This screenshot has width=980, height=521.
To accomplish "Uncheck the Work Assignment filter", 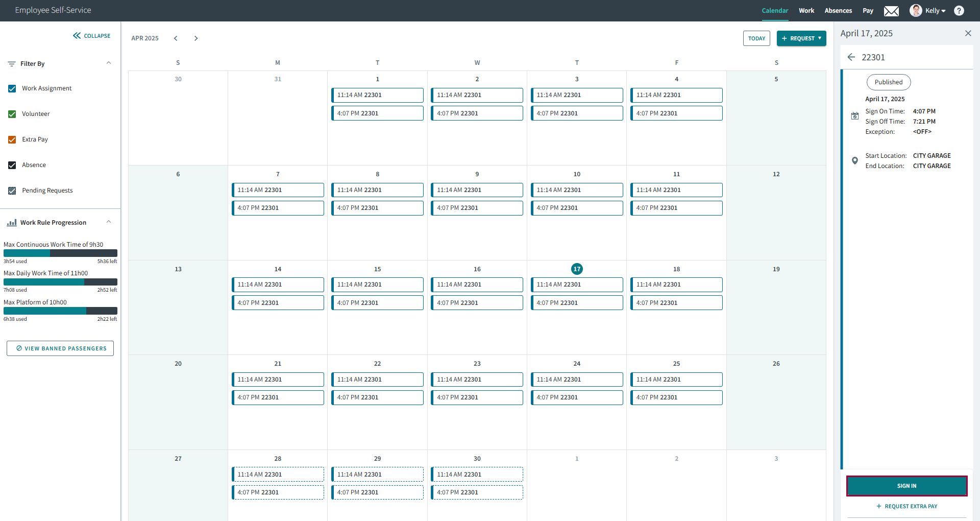I will [12, 88].
